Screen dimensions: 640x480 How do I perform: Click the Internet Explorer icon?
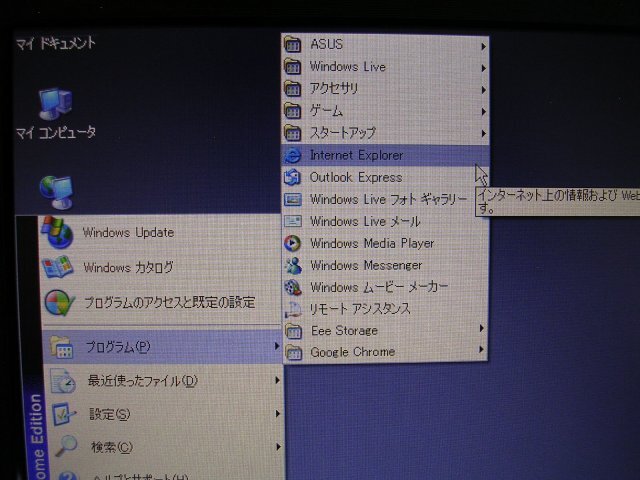[x=293, y=155]
